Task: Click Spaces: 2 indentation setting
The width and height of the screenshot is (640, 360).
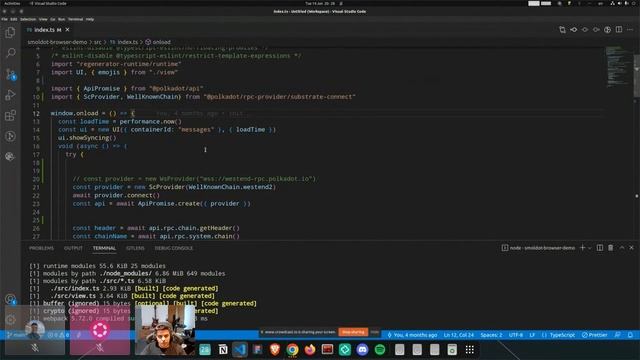Action: click(x=491, y=335)
